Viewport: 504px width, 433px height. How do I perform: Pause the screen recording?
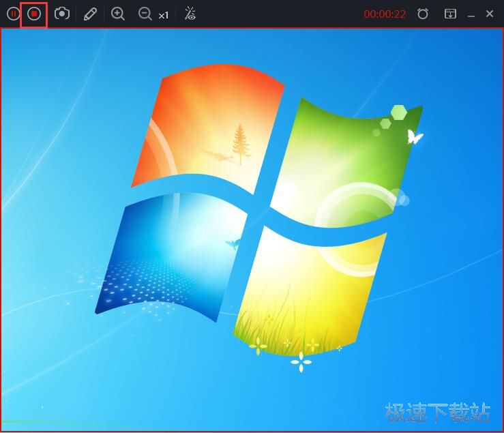pos(13,14)
